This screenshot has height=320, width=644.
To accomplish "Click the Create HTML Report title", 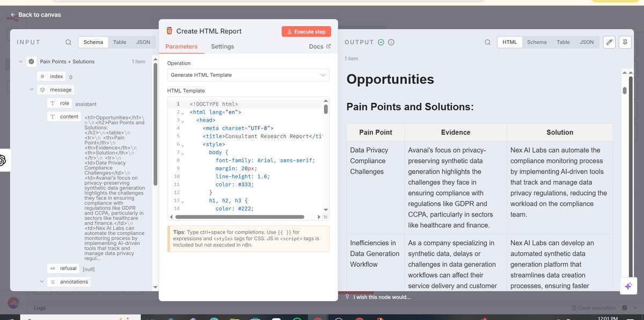I will click(x=209, y=31).
